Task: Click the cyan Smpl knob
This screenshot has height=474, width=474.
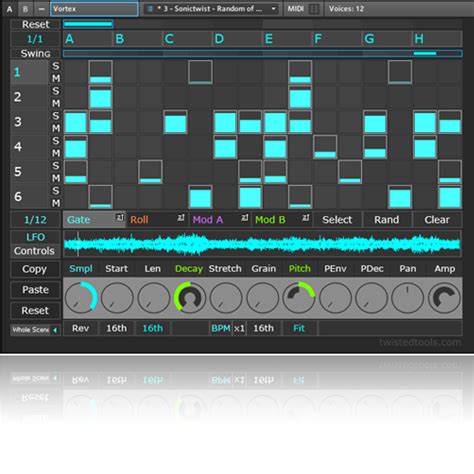Action: click(x=81, y=297)
